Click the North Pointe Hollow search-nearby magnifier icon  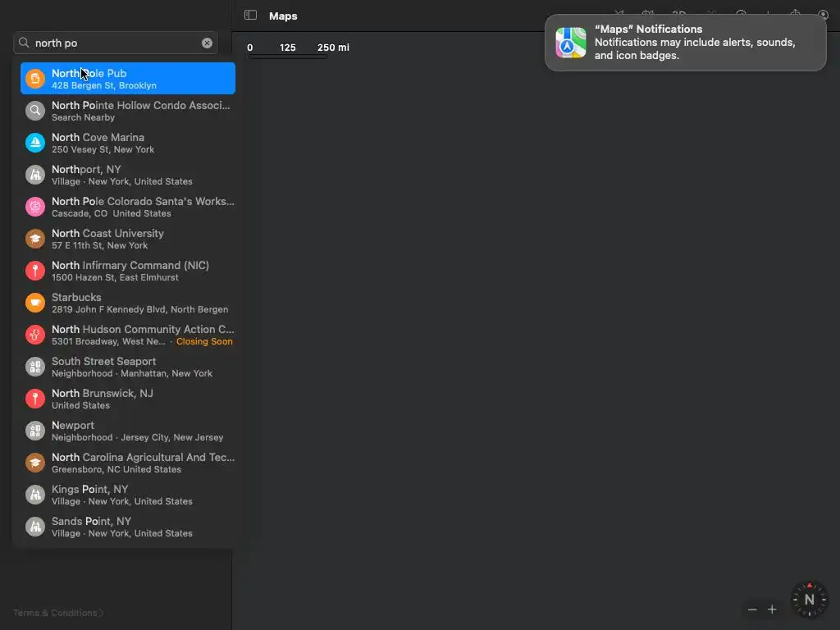coord(35,111)
